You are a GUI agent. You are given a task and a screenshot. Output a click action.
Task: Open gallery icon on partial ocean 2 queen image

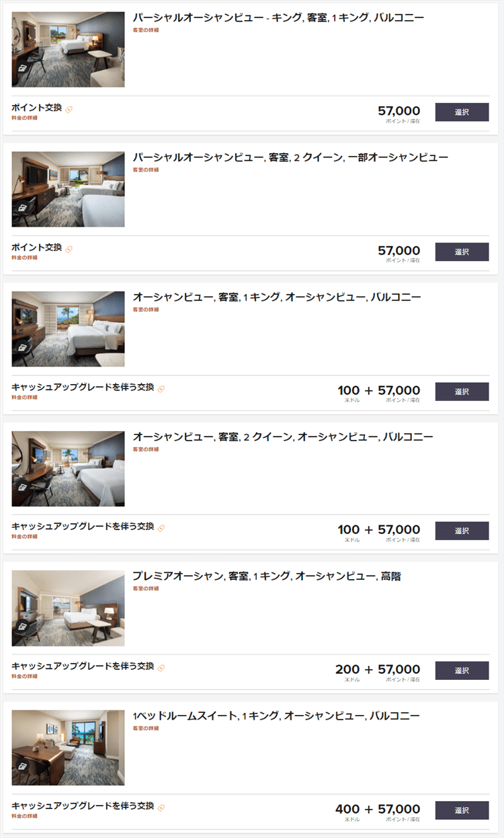coord(22,208)
